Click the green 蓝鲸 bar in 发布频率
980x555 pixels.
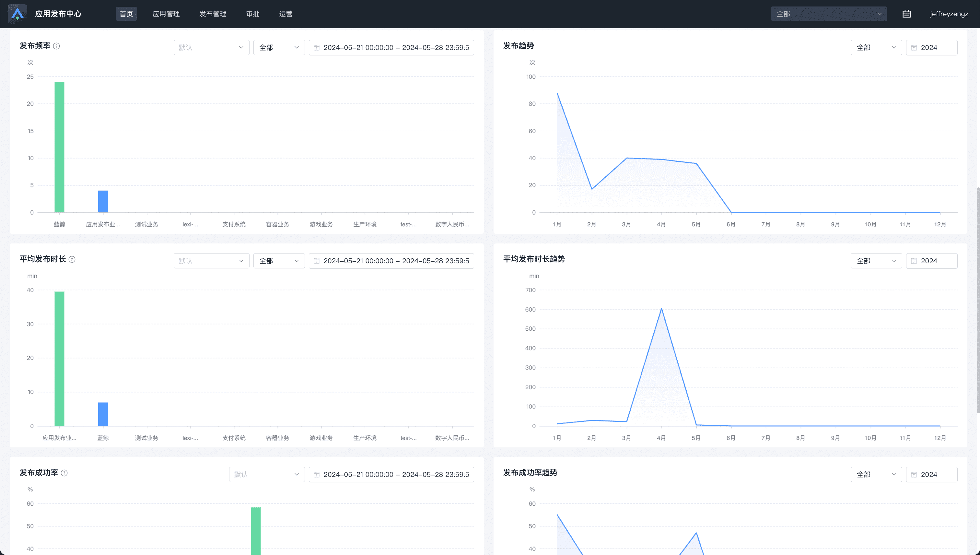point(59,147)
